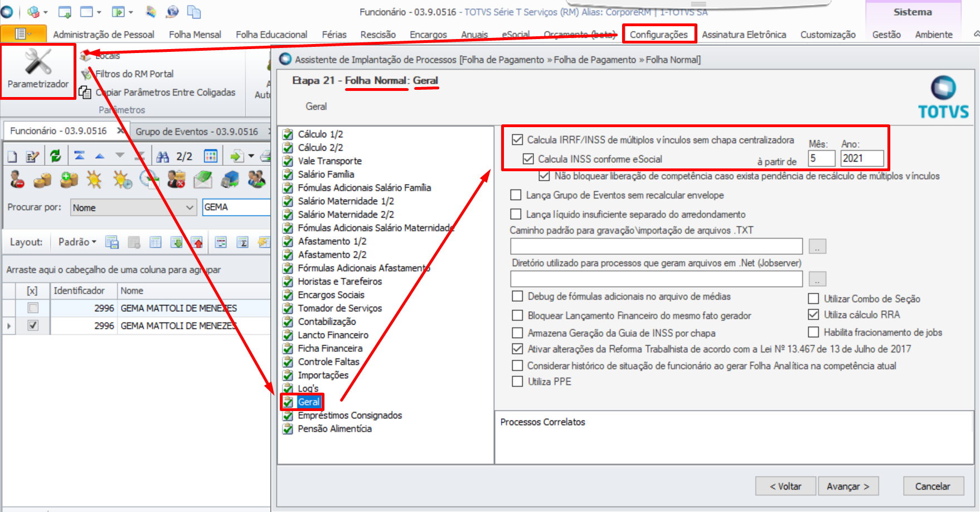Image resolution: width=980 pixels, height=512 pixels.
Task: Click the Voltar button
Action: click(x=785, y=486)
